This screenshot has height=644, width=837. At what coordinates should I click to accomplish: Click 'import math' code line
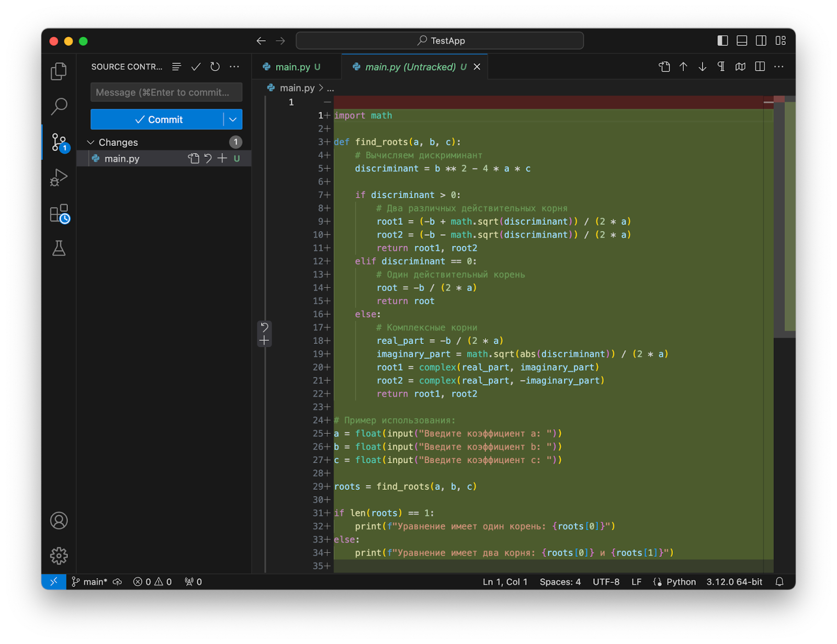pos(363,116)
